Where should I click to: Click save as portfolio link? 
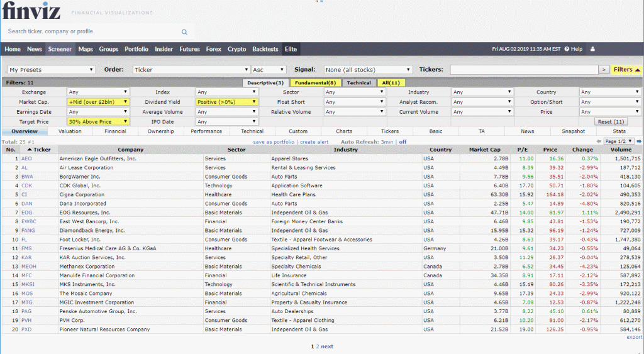click(x=274, y=142)
